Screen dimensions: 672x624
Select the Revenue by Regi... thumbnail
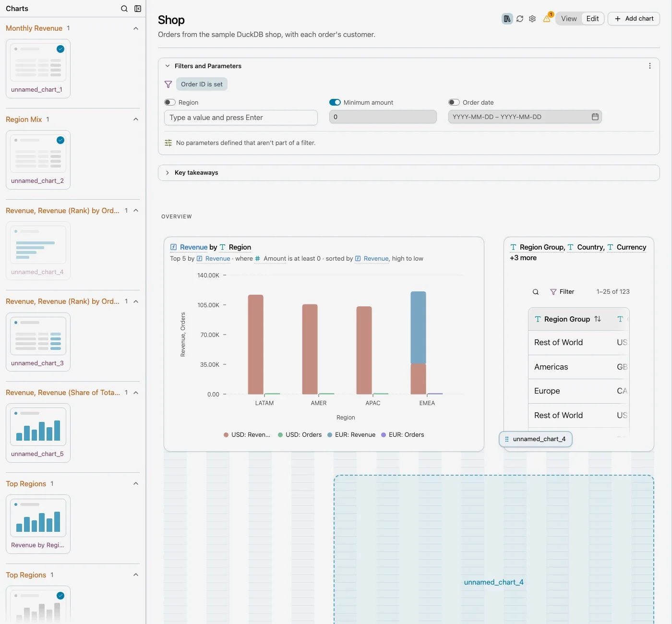pyautogui.click(x=38, y=524)
